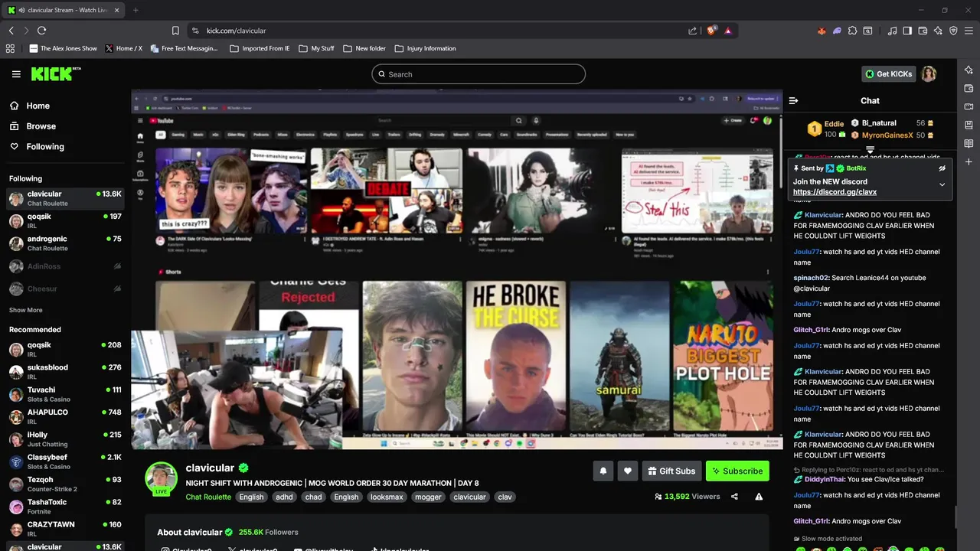980x551 pixels.
Task: Open the Leo AI star in the toolbar
Action: (938, 31)
